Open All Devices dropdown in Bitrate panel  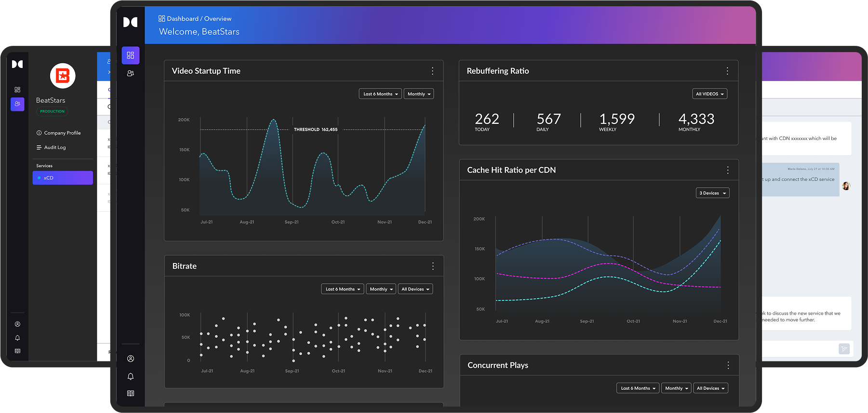pos(415,289)
